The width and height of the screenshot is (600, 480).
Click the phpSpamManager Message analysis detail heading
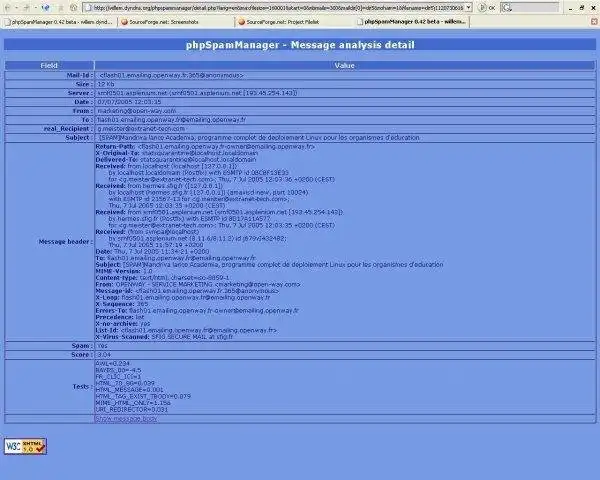300,45
